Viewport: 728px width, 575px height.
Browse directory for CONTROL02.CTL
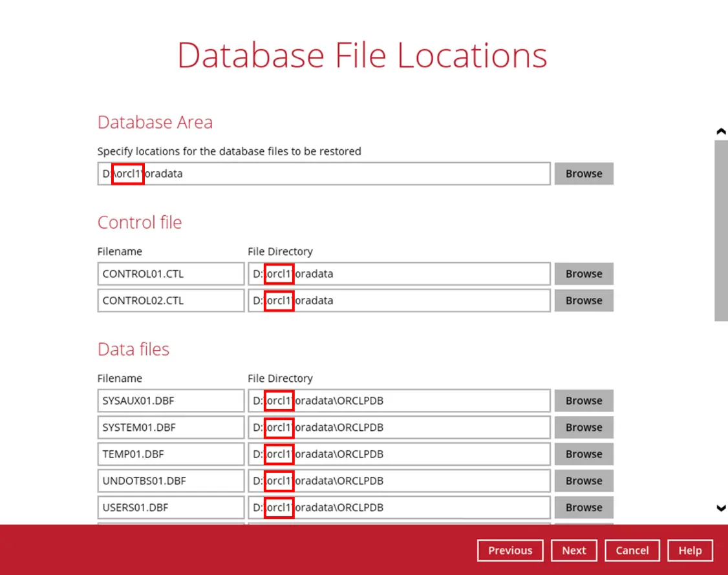click(583, 300)
